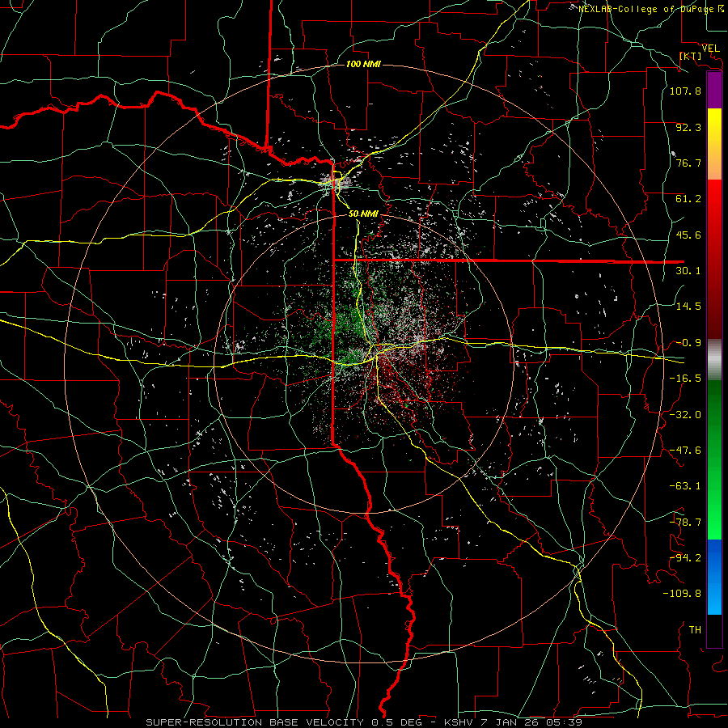Click the -94.2 scale value
The height and width of the screenshot is (728, 728).
[685, 558]
